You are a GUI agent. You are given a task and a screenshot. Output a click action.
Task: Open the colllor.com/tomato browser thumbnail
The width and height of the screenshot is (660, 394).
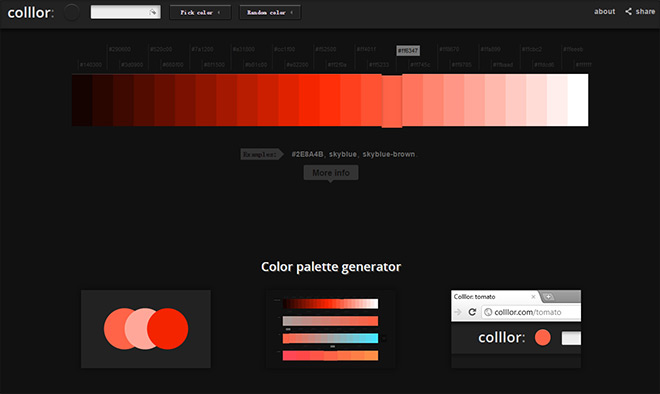pyautogui.click(x=516, y=329)
